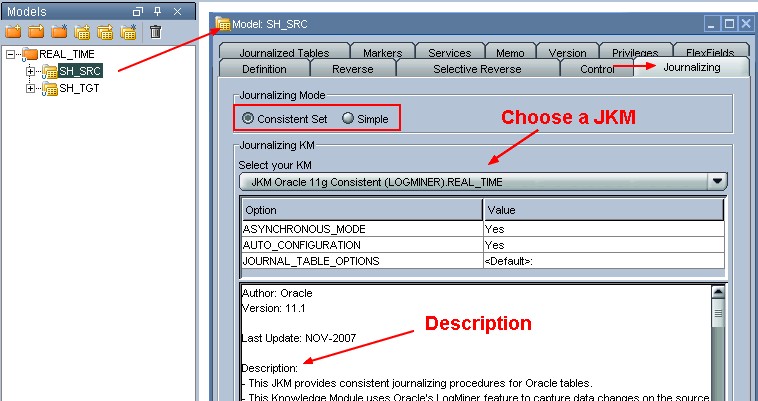This screenshot has width=758, height=401.
Task: Expand the SH_TGT model node
Action: click(30, 88)
